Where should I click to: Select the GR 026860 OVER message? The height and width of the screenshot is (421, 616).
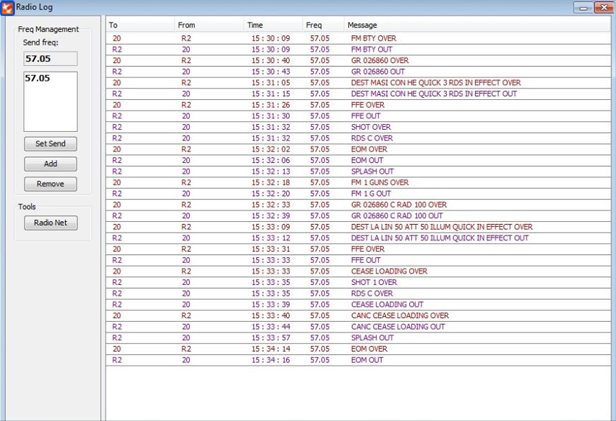pos(358,60)
